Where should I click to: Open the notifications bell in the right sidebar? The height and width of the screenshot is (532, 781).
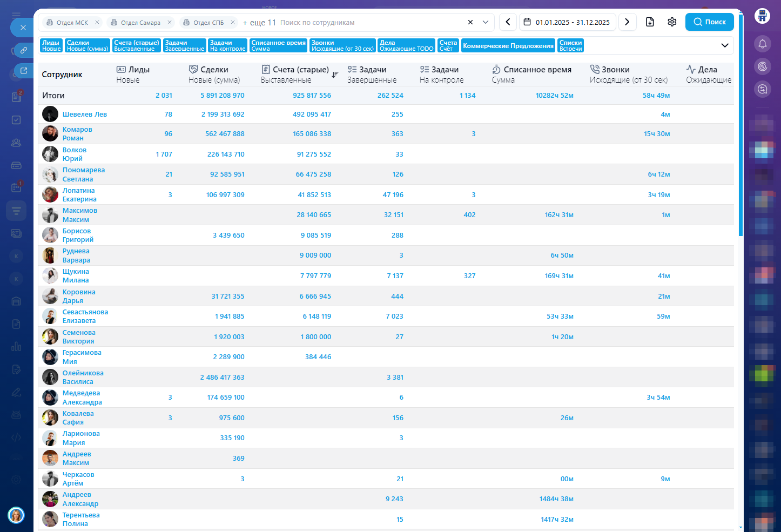(763, 44)
